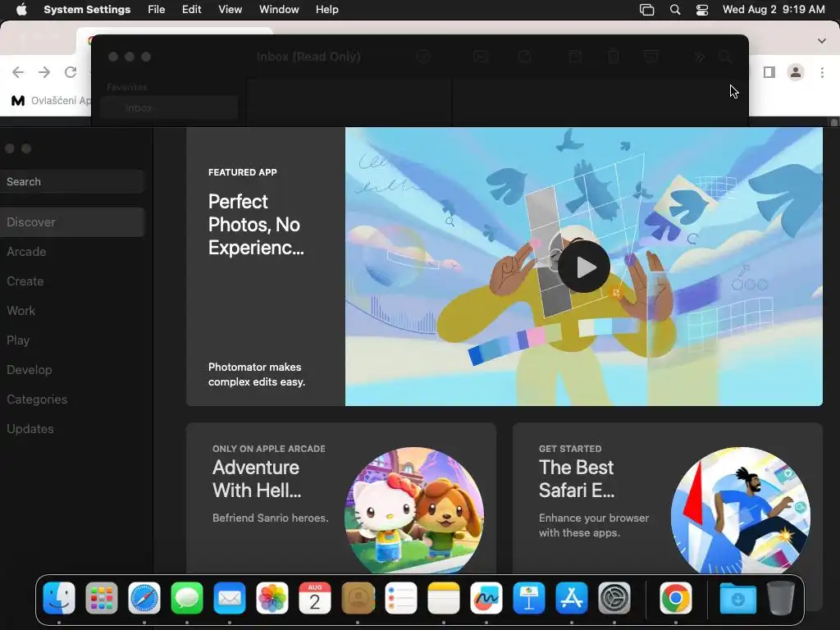
Task: Open Keynote from the Dock
Action: [529, 598]
